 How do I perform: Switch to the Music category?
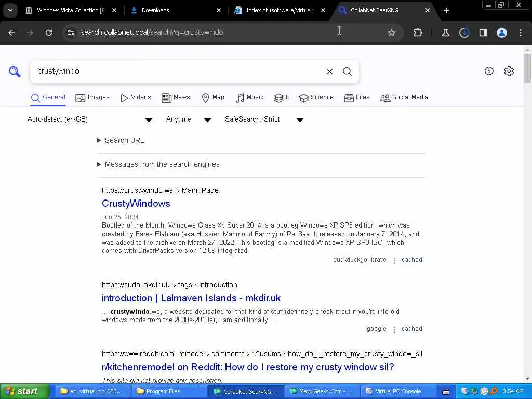(x=249, y=97)
